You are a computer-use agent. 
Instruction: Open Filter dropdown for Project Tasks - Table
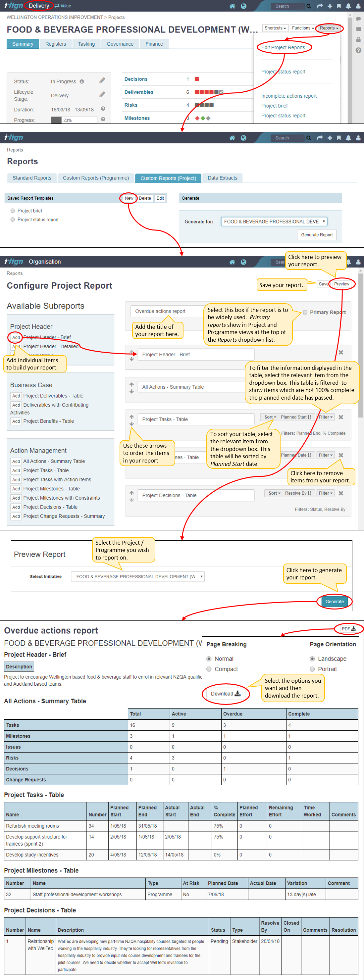click(x=326, y=417)
